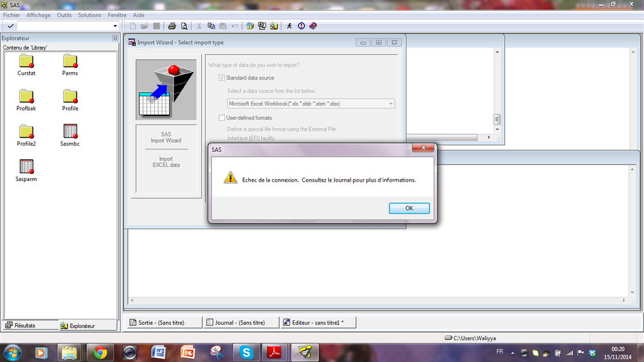This screenshot has height=362, width=644.
Task: Click the command line input field
Action: (65, 26)
